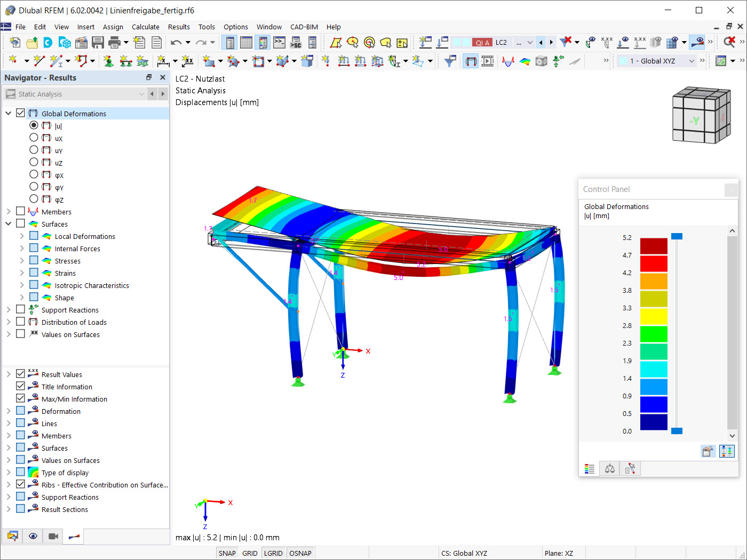
Task: Toggle surface results colored icon
Action: coord(525,61)
